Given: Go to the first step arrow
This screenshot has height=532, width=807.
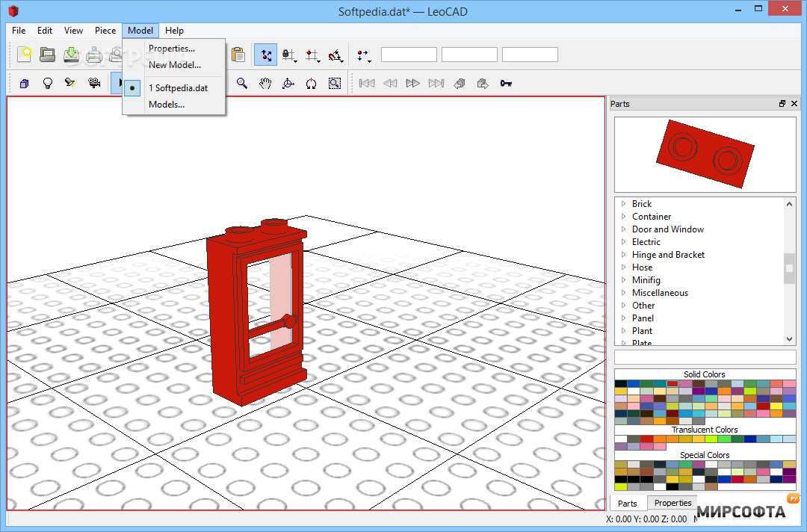Looking at the screenshot, I should pyautogui.click(x=367, y=83).
